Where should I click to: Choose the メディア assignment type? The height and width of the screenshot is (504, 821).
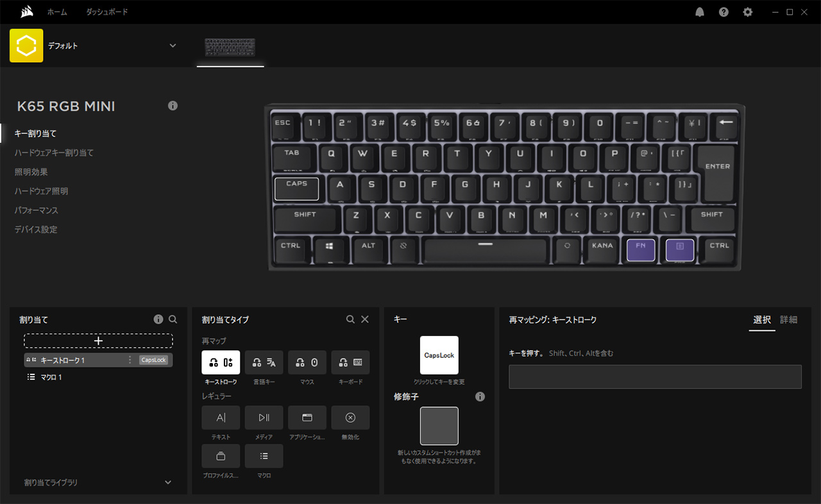(x=264, y=417)
